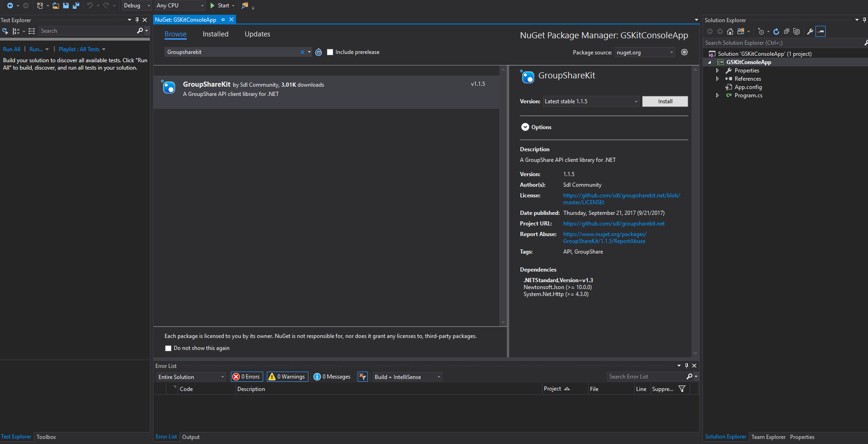868x444 pixels.
Task: Refresh the NuGet package search results
Action: [319, 52]
